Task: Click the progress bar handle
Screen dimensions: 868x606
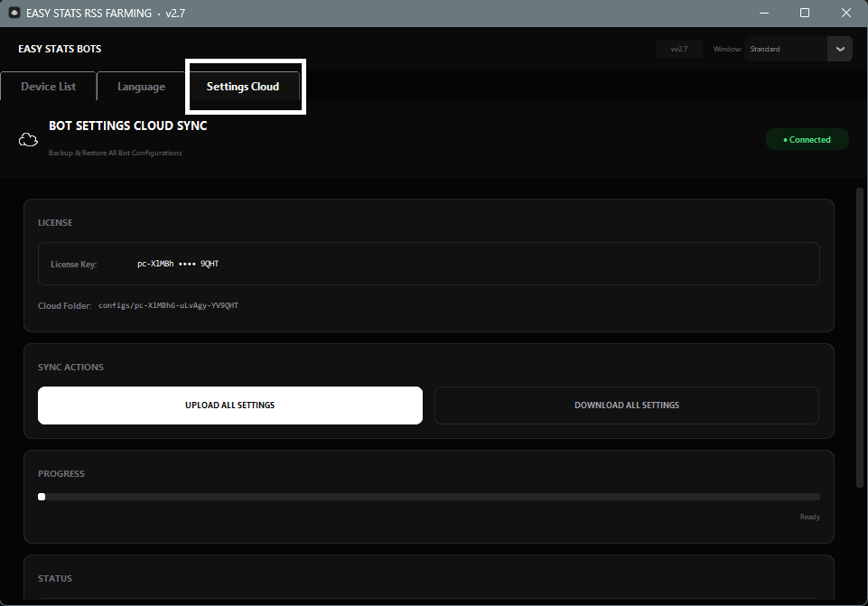Action: click(x=42, y=497)
